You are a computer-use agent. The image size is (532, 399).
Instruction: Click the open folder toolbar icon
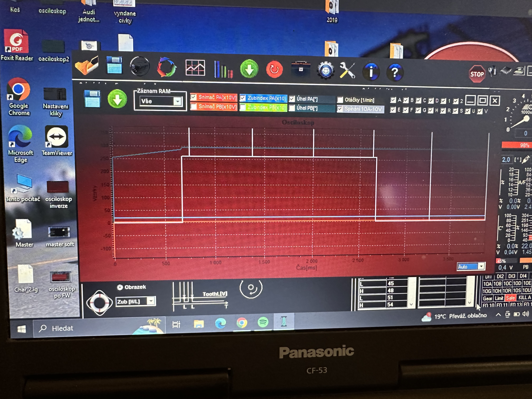point(87,65)
